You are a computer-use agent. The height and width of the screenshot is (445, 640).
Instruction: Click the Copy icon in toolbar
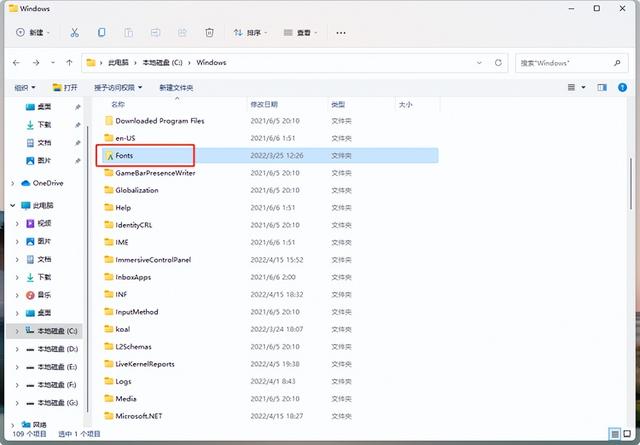pyautogui.click(x=101, y=33)
